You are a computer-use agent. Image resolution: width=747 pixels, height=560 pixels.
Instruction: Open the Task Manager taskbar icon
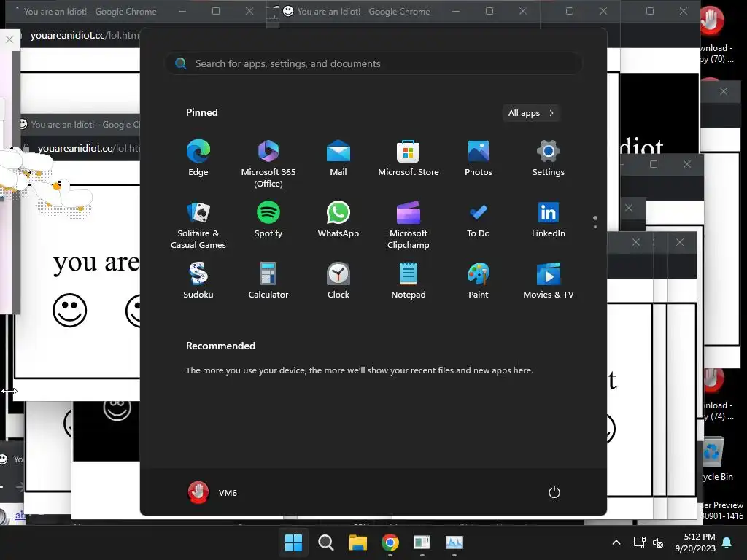[x=454, y=542]
